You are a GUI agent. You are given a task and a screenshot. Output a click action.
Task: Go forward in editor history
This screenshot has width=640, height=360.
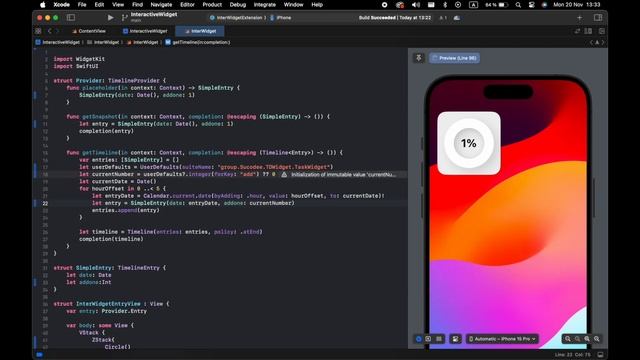tap(58, 31)
